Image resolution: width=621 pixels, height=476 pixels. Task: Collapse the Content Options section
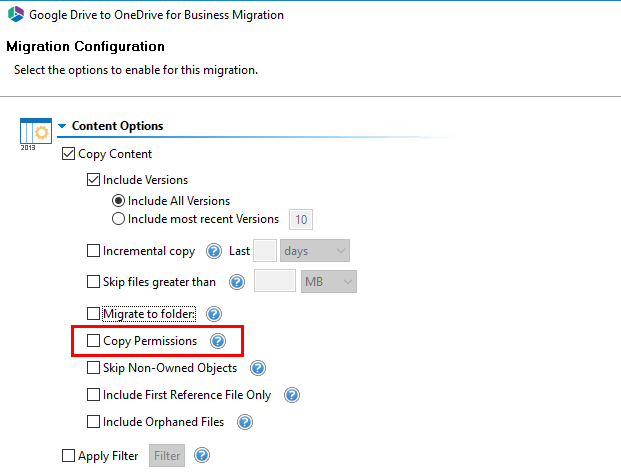[62, 127]
